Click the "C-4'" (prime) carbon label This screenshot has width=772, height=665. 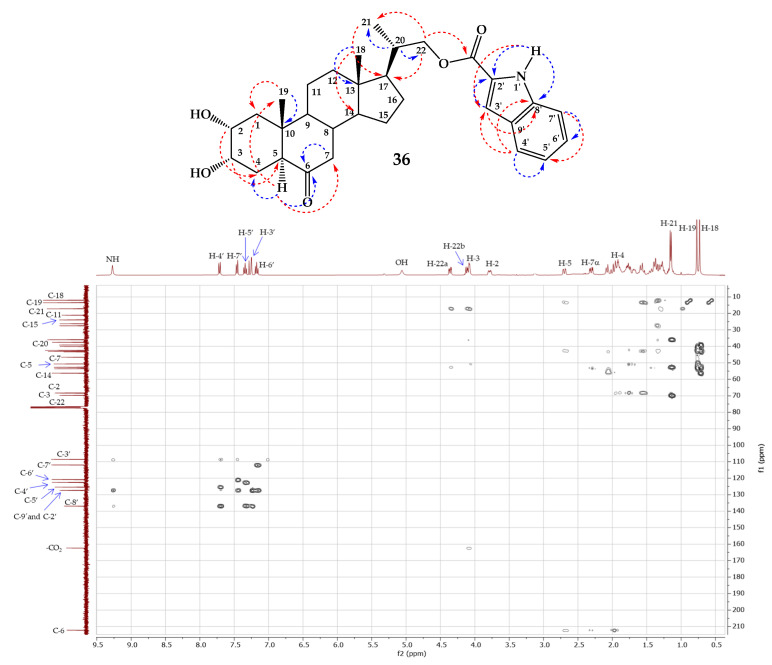click(x=21, y=491)
